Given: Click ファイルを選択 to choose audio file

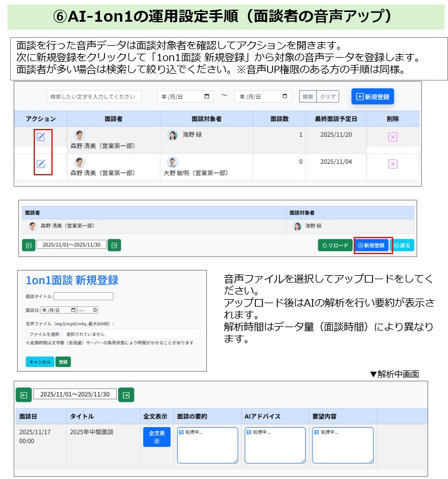Looking at the screenshot, I should coord(45,334).
